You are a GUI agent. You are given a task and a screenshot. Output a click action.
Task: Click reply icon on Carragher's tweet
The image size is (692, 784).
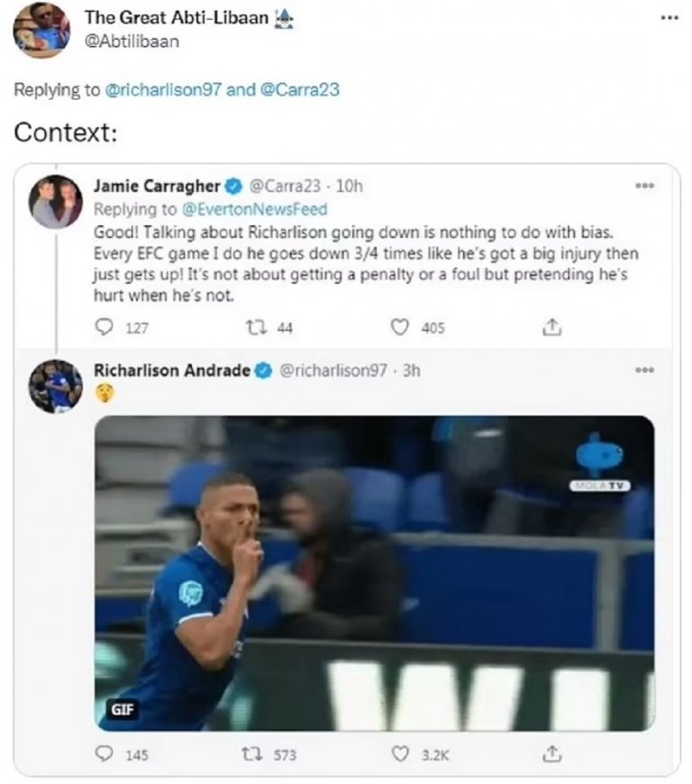click(x=103, y=329)
